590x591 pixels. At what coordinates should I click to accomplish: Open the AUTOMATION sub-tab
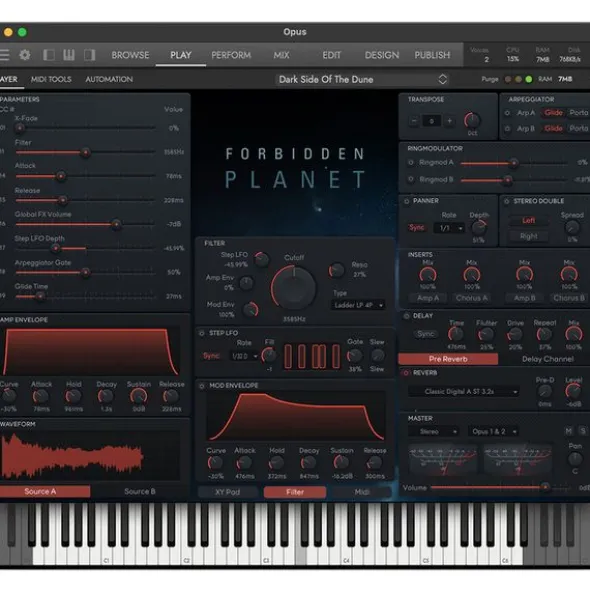click(x=109, y=79)
